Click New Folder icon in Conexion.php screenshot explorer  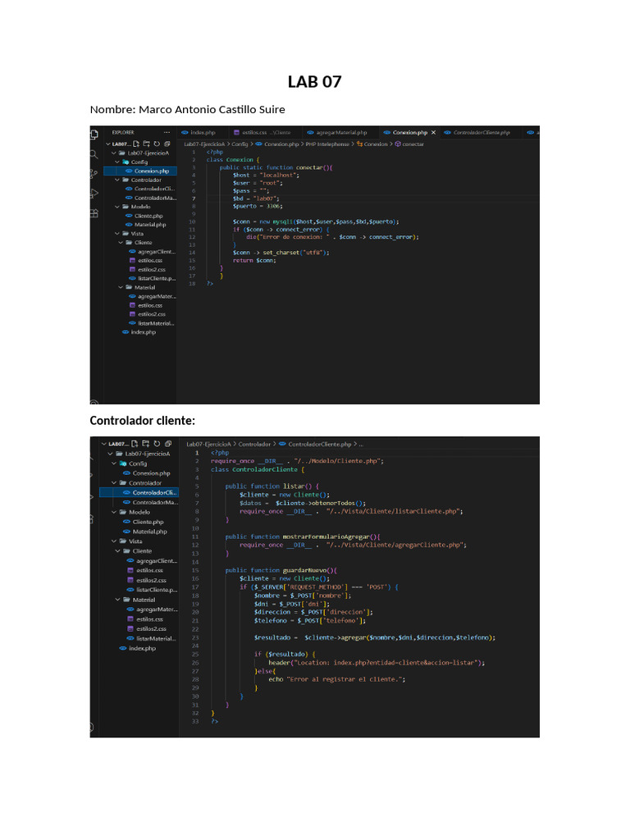146,144
